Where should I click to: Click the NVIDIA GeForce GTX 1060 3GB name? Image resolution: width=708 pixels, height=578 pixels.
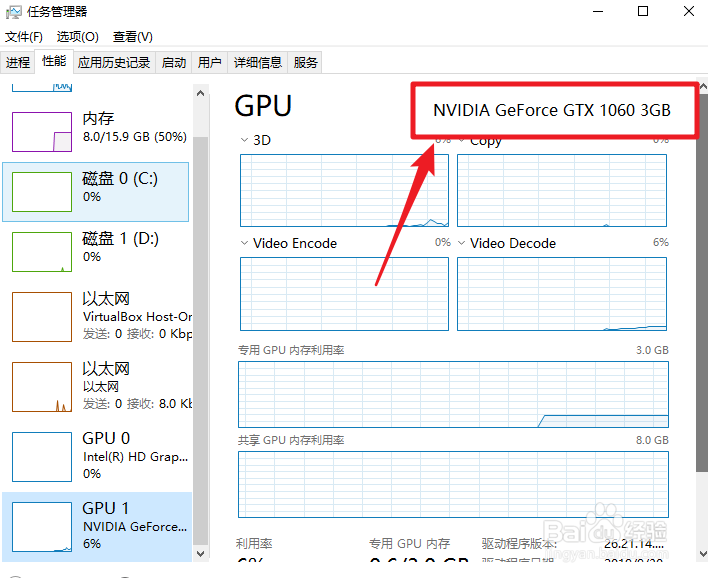click(x=552, y=110)
